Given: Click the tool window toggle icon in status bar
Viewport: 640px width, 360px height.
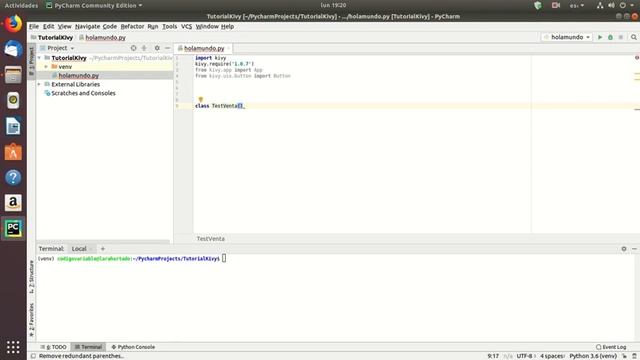Looking at the screenshot, I should 33,356.
